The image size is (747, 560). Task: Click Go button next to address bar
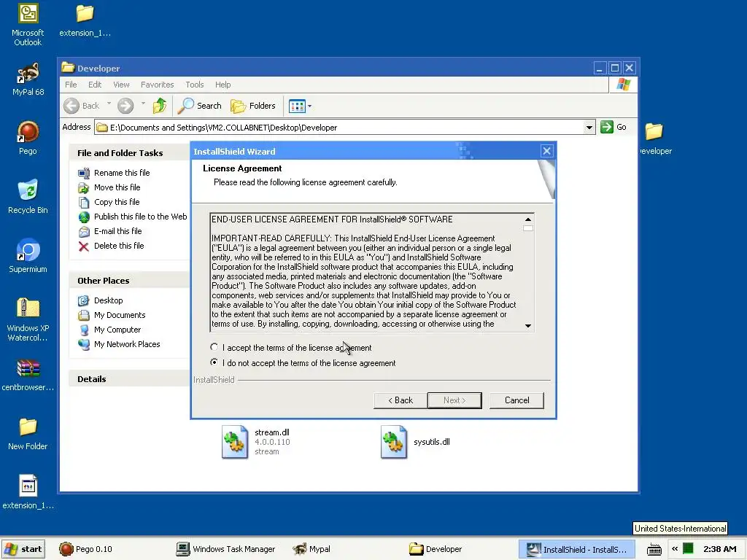pyautogui.click(x=614, y=127)
